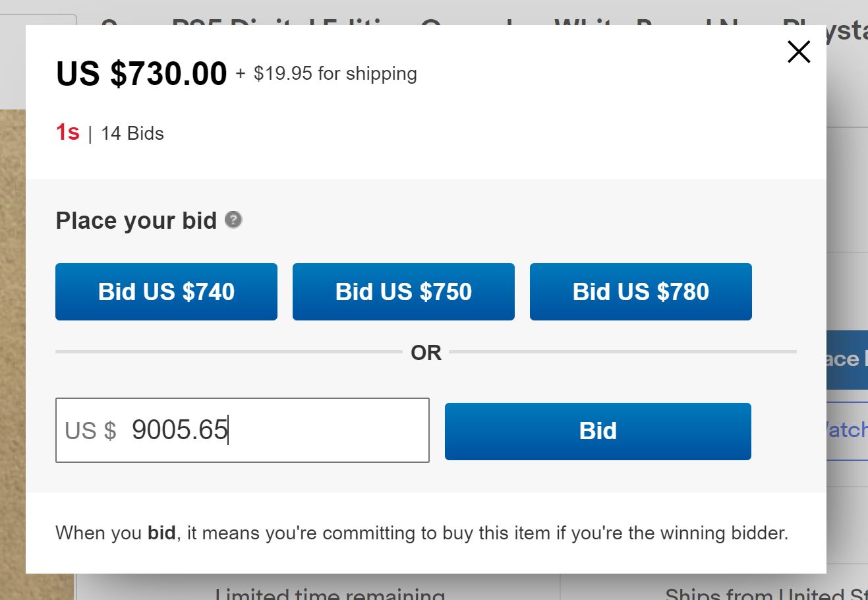Image resolution: width=868 pixels, height=600 pixels.
Task: Select the Bid US $750 quick bid option
Action: click(x=403, y=291)
